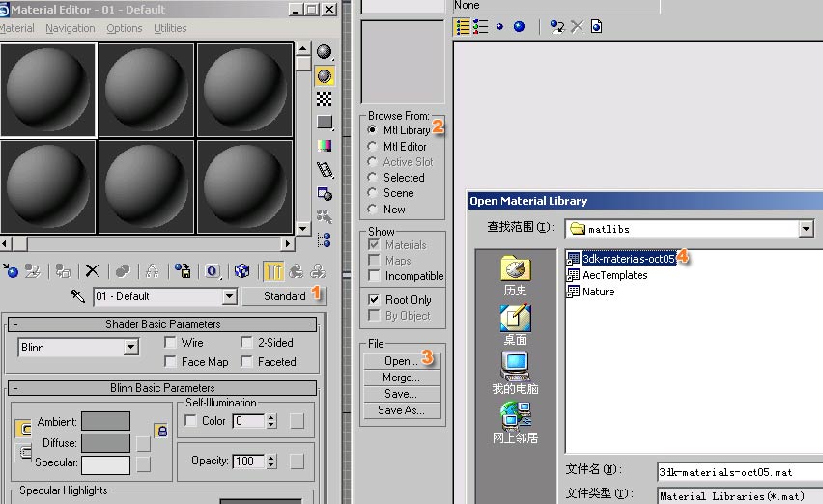Toggle the checkered Background icon
Screen dimensions: 823x504
coord(325,98)
